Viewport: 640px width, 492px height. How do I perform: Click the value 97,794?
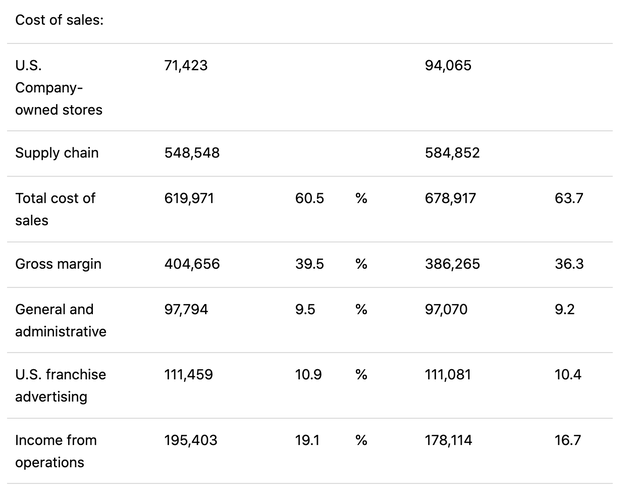click(x=186, y=309)
